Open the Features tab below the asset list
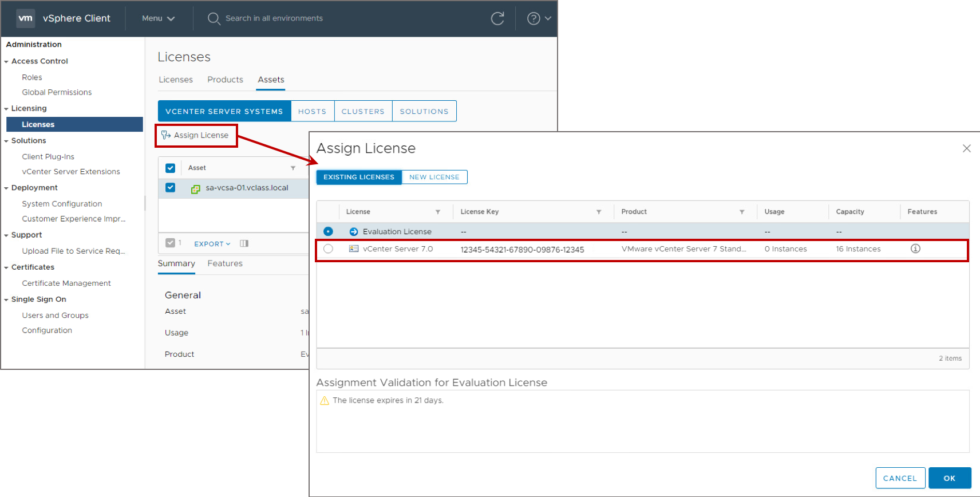 (x=225, y=263)
